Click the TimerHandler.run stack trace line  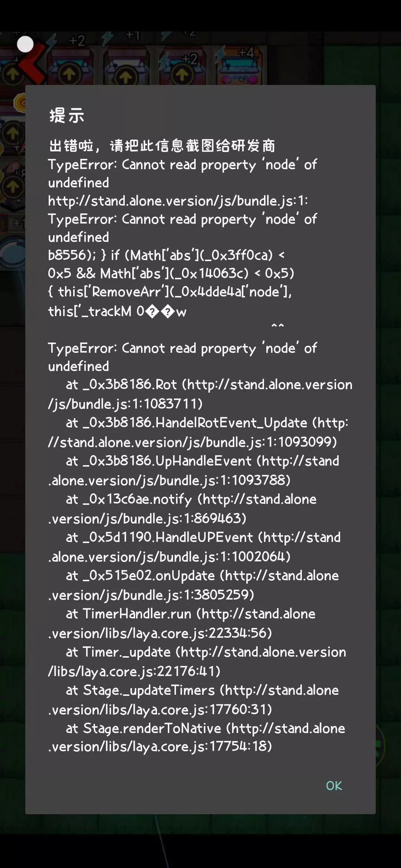[182, 623]
